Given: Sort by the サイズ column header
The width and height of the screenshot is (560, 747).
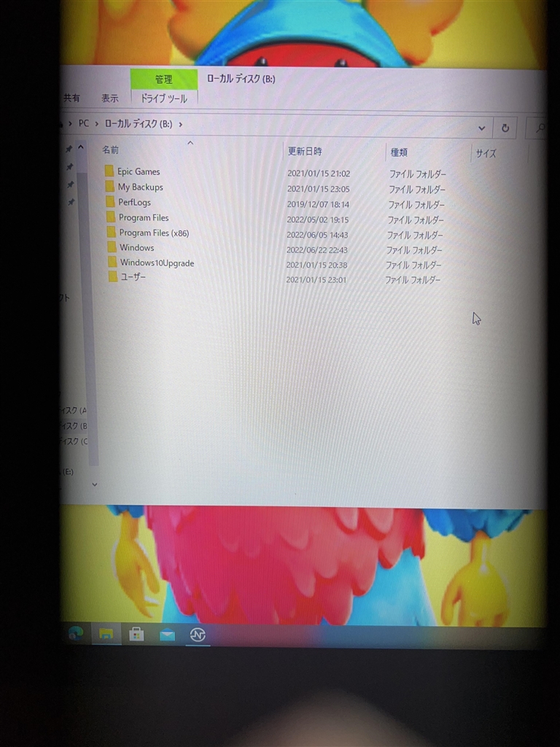Looking at the screenshot, I should point(486,153).
